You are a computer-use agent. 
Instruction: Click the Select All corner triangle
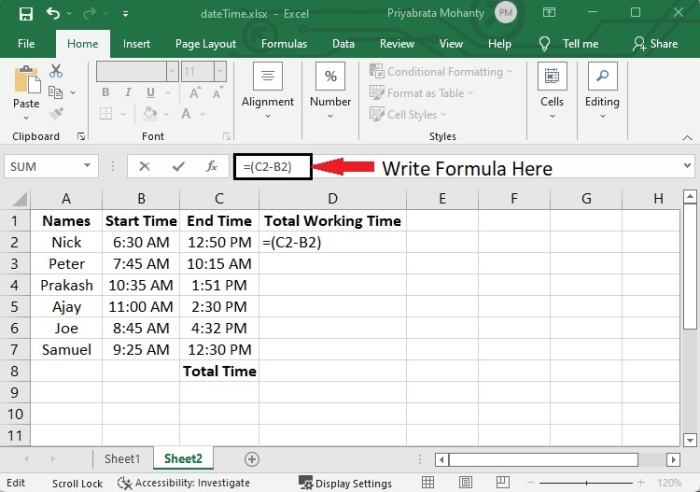coord(20,199)
